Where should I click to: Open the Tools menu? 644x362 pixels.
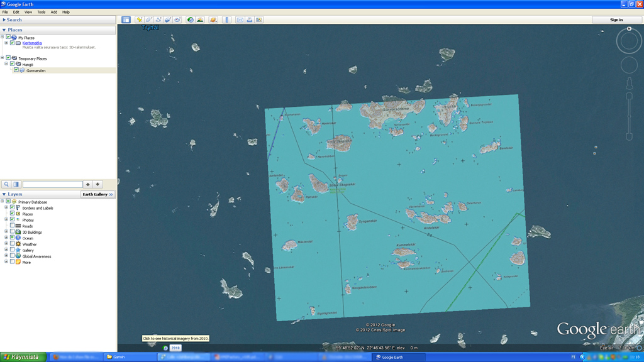pyautogui.click(x=41, y=12)
